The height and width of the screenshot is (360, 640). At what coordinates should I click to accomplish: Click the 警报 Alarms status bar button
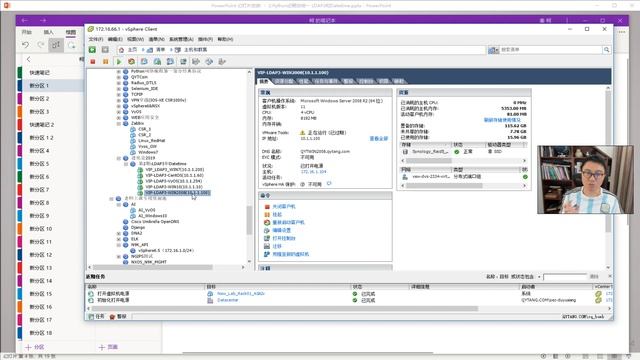118,316
